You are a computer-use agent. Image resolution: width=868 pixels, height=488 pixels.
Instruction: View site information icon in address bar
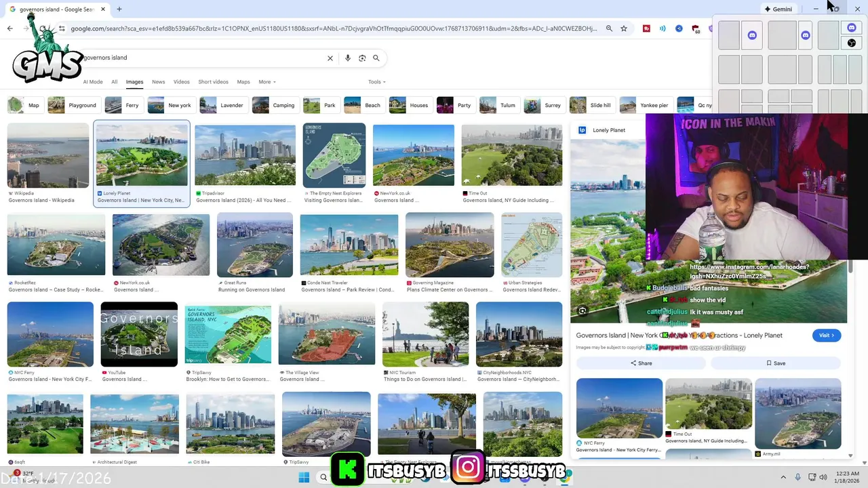pyautogui.click(x=62, y=28)
